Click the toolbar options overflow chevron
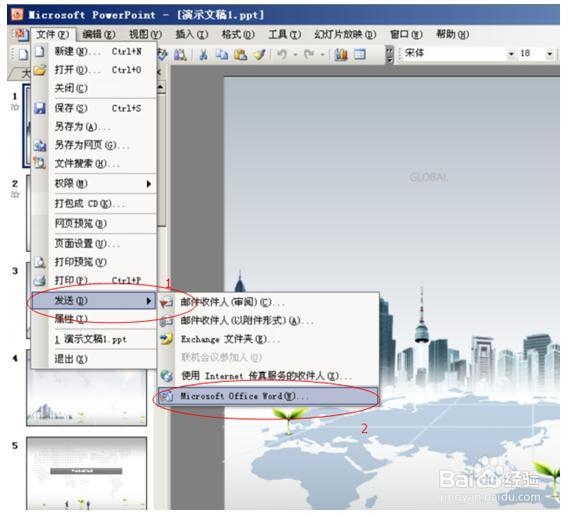Screen dimensions: 573x517 click(390, 55)
